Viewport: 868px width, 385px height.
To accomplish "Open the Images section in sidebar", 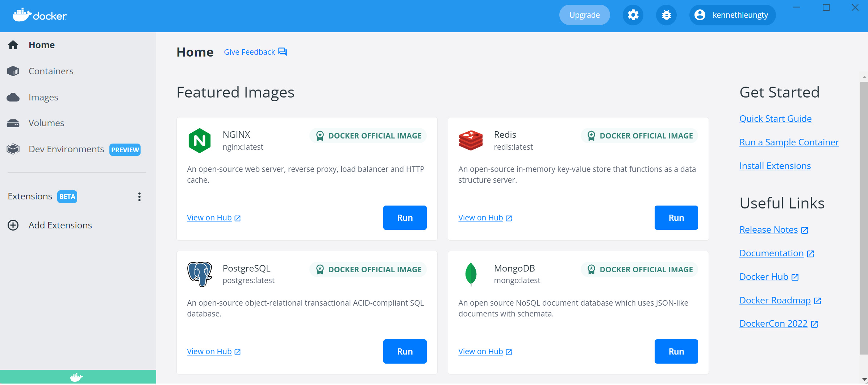I will [43, 98].
